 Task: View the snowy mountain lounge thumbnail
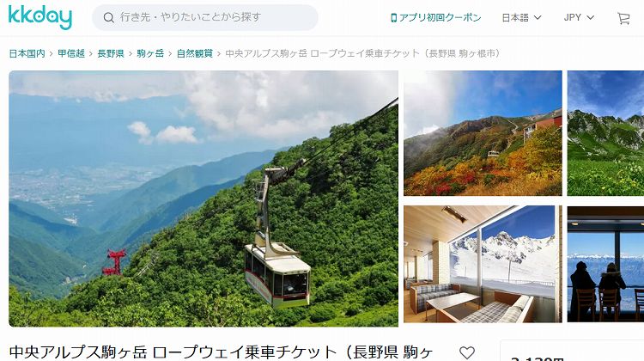coord(483,264)
